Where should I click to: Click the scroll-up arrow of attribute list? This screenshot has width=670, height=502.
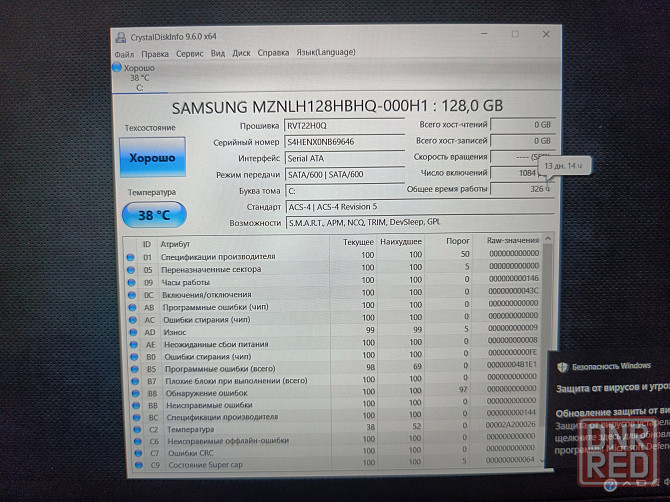click(x=548, y=239)
